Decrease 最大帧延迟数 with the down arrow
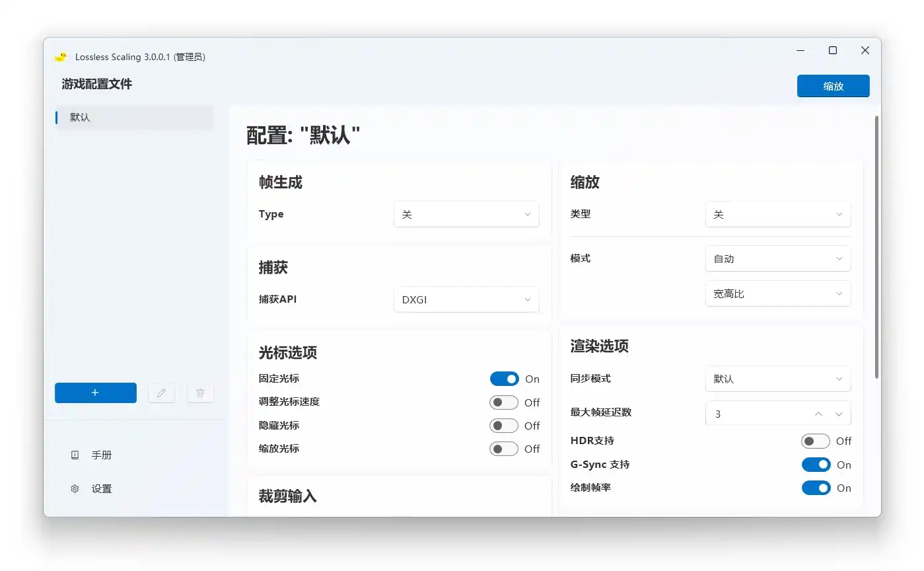The image size is (924, 571). point(839,414)
